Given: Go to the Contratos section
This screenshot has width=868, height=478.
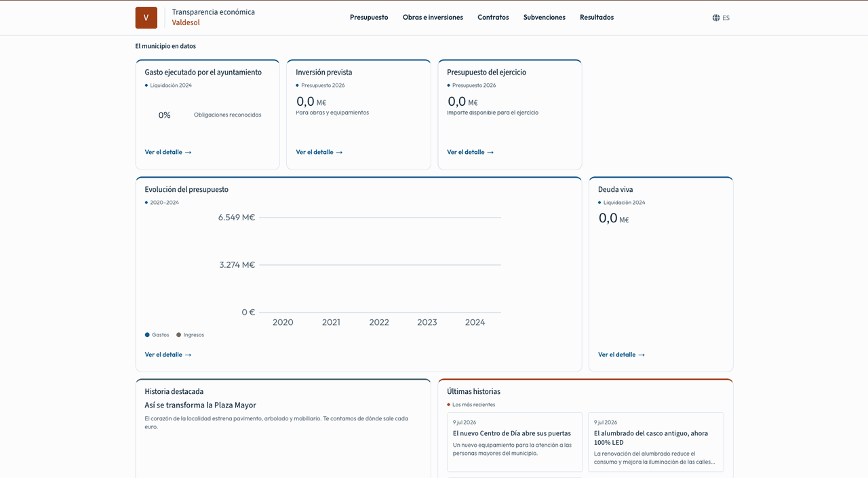Looking at the screenshot, I should (x=493, y=18).
